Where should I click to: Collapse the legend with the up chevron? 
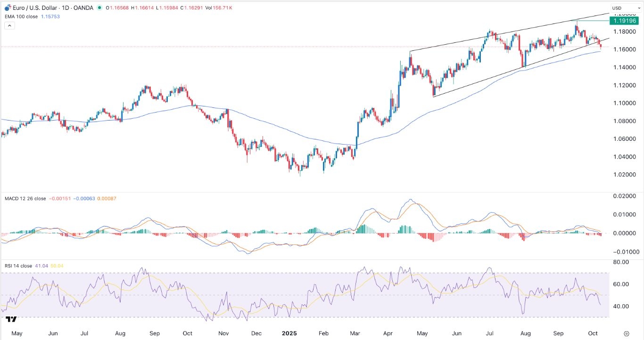[x=9, y=25]
